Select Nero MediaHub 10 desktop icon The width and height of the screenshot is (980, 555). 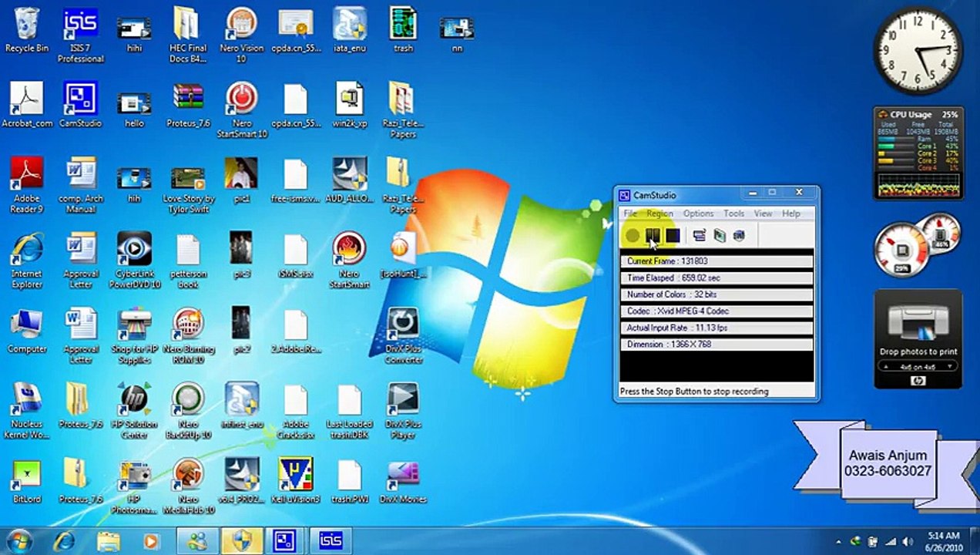coord(188,486)
